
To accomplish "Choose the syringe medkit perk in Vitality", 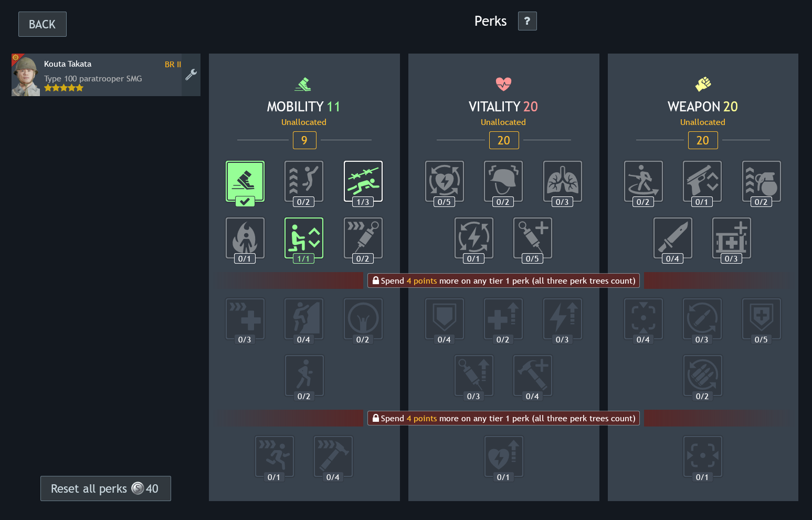I will (x=532, y=238).
